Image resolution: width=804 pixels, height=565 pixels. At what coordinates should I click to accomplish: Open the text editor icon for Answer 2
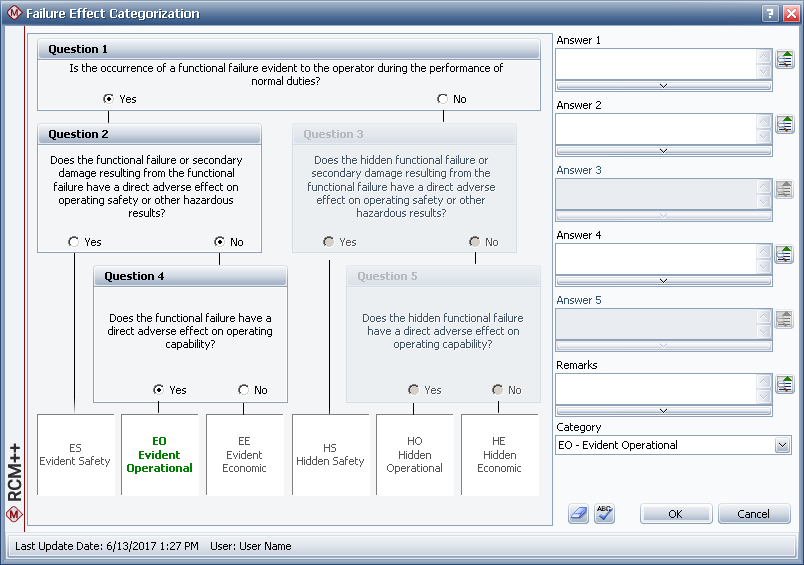pos(785,125)
